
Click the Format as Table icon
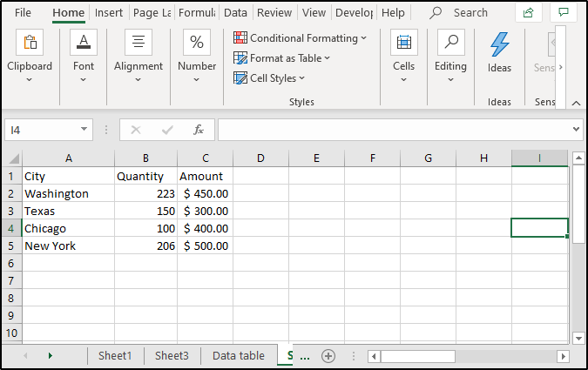point(240,58)
